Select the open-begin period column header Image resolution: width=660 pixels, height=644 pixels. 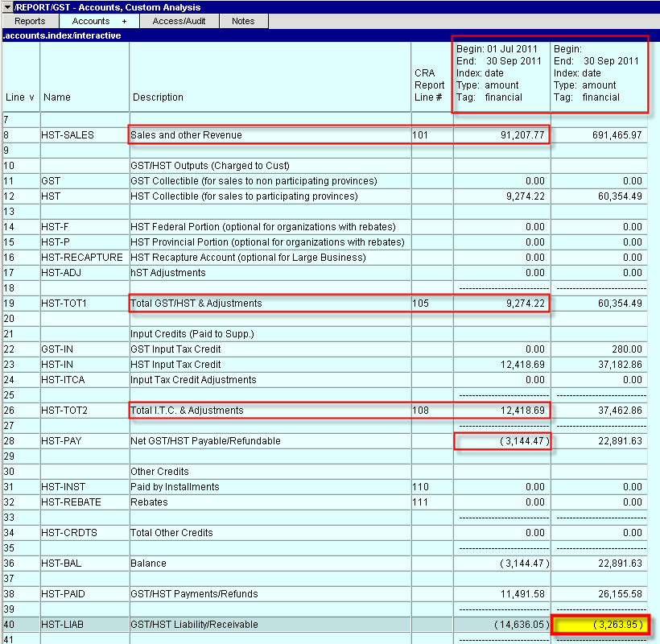click(x=598, y=73)
